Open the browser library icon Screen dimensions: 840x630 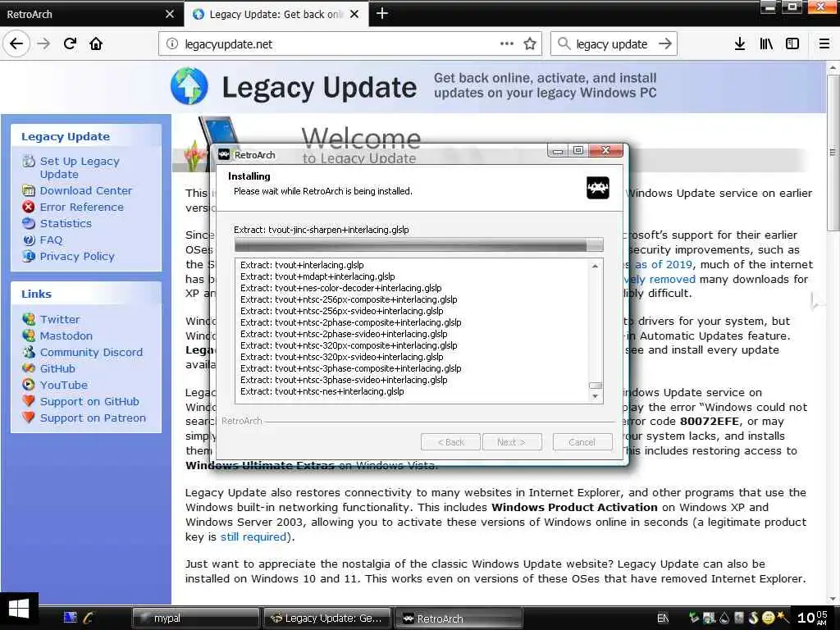click(766, 44)
